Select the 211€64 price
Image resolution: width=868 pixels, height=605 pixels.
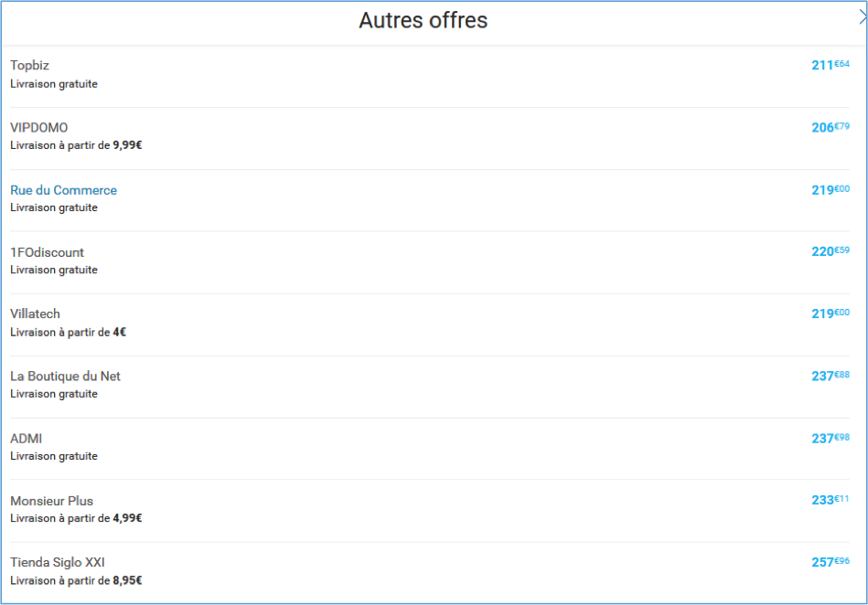pos(830,65)
